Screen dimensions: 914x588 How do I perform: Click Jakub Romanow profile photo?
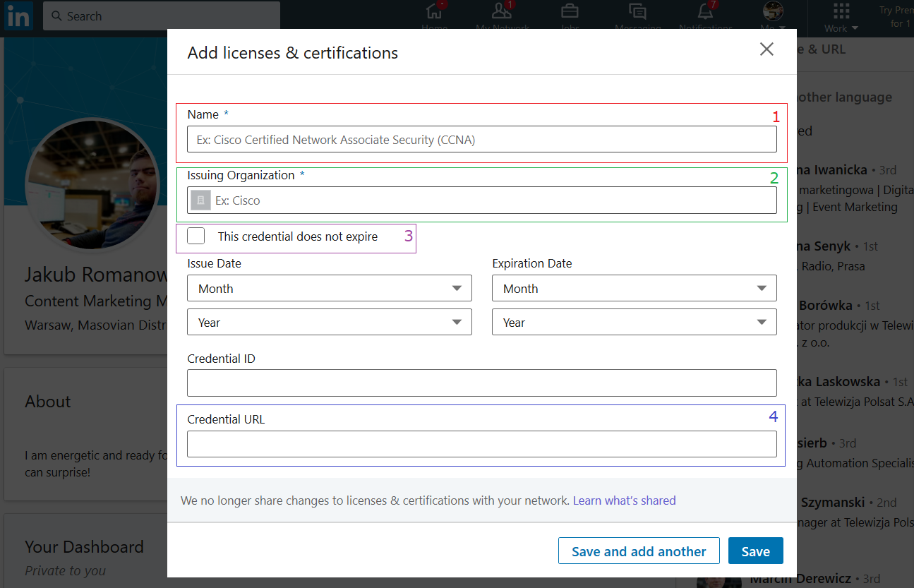pyautogui.click(x=92, y=186)
